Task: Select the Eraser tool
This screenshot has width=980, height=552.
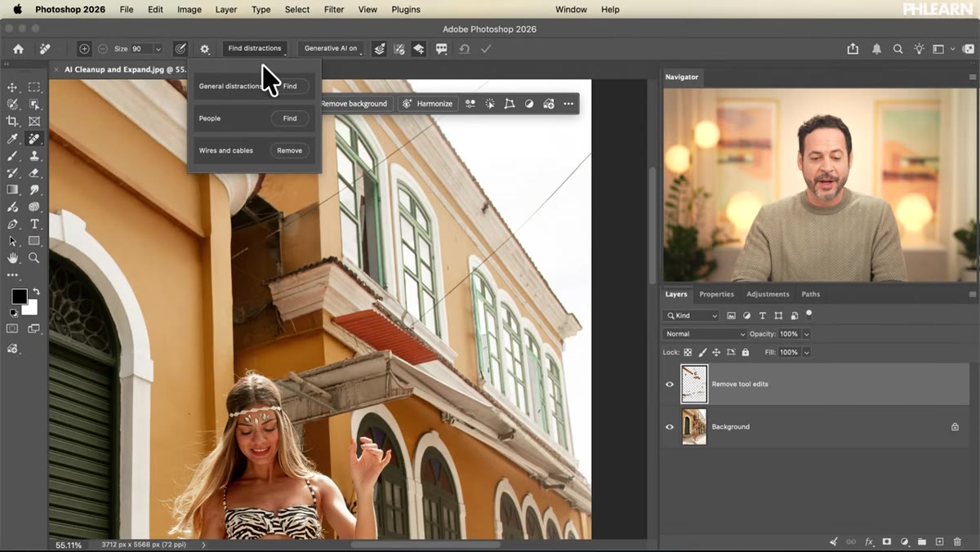Action: [x=34, y=173]
